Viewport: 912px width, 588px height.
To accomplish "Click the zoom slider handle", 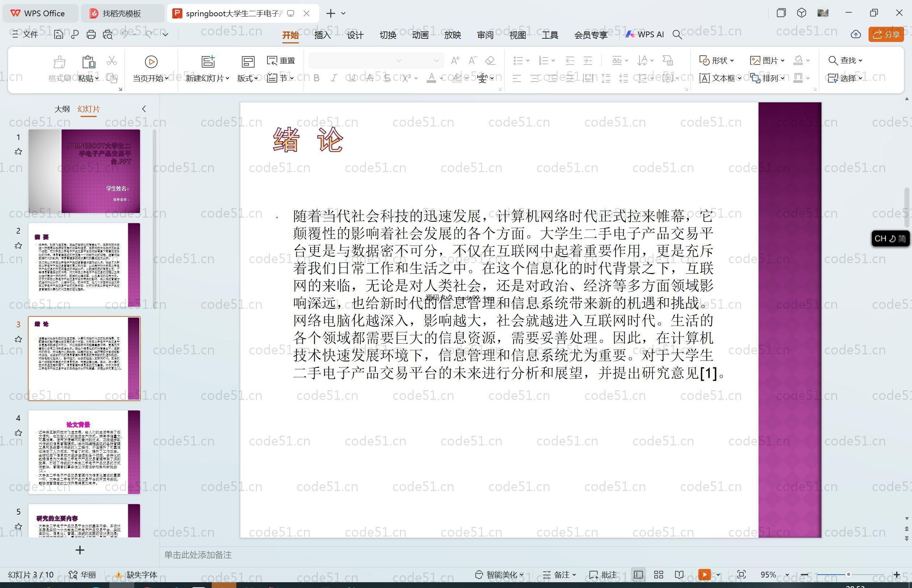I will pyautogui.click(x=848, y=575).
